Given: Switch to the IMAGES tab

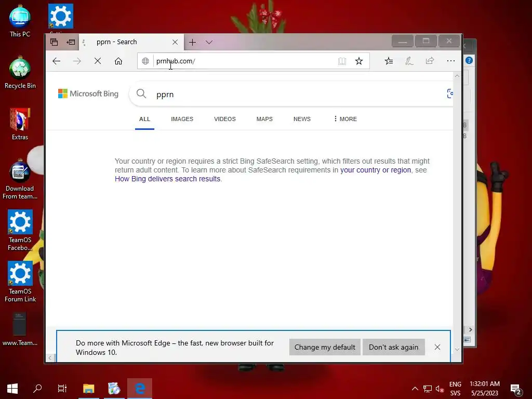Looking at the screenshot, I should (x=182, y=119).
